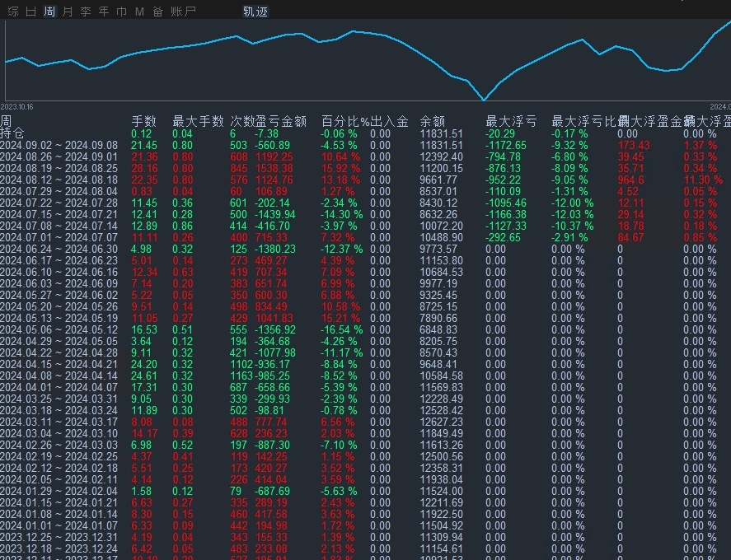Viewport: 731px width, 560px height.
Task: Select the week row 2024.03.25 ~ 2024.03.31
Action: coord(366,399)
